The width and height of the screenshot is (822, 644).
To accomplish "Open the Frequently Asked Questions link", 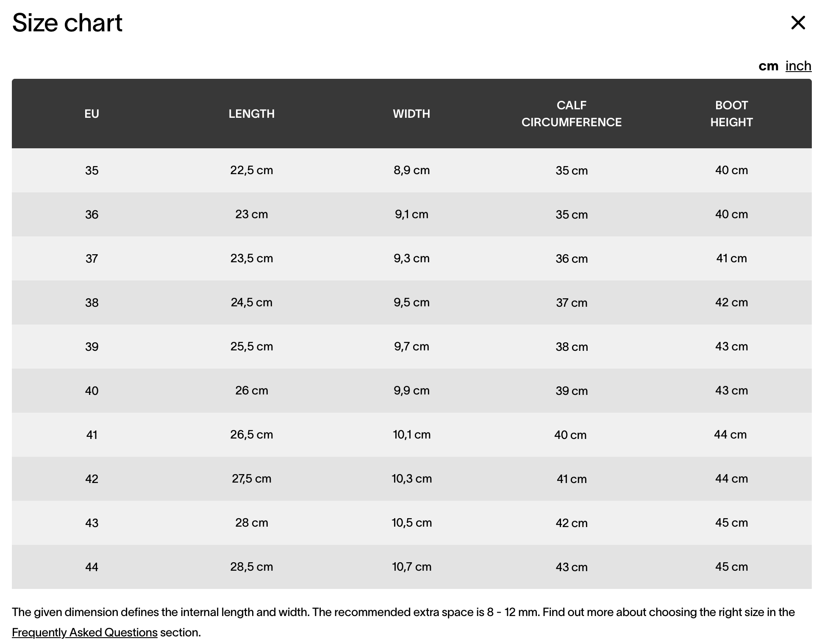I will tap(85, 633).
